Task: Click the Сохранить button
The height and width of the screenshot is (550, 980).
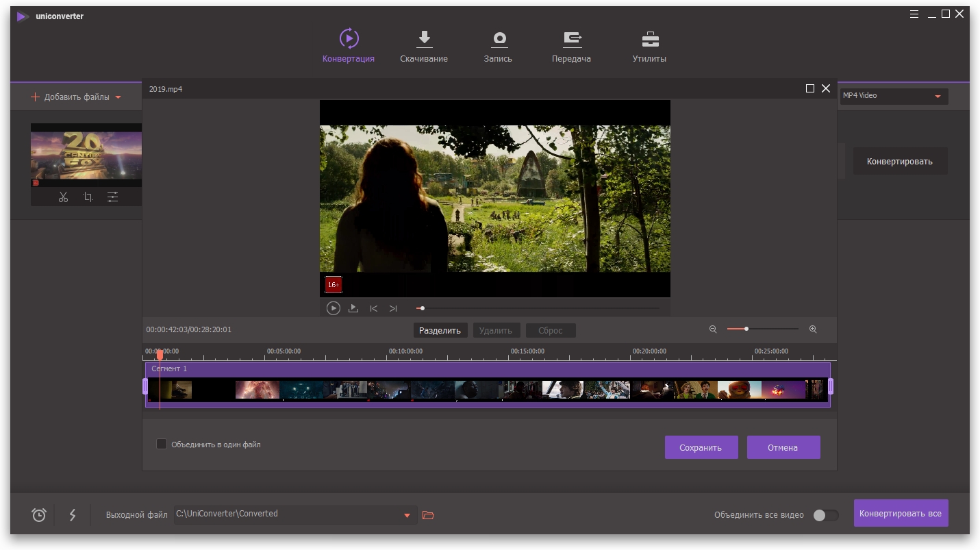Action: click(x=701, y=447)
